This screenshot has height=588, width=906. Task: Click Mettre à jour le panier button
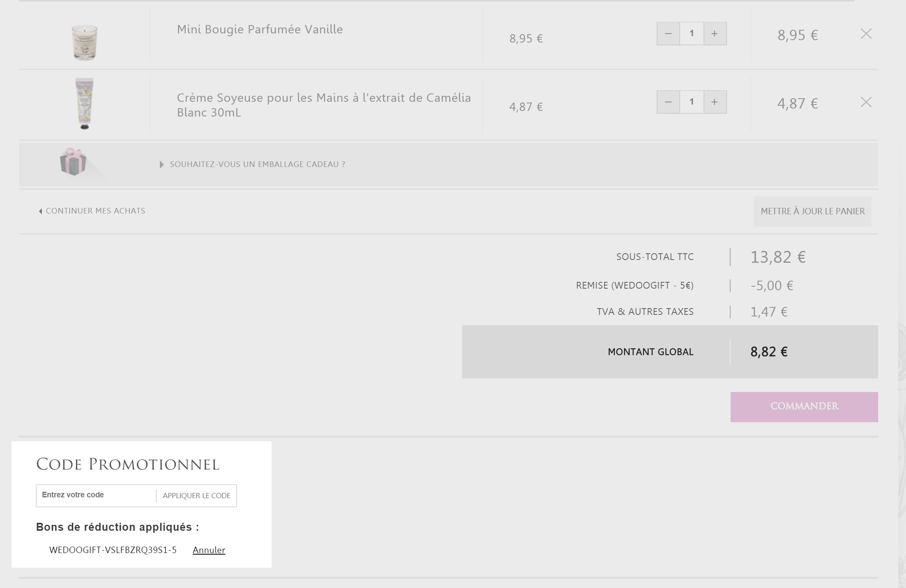click(813, 211)
